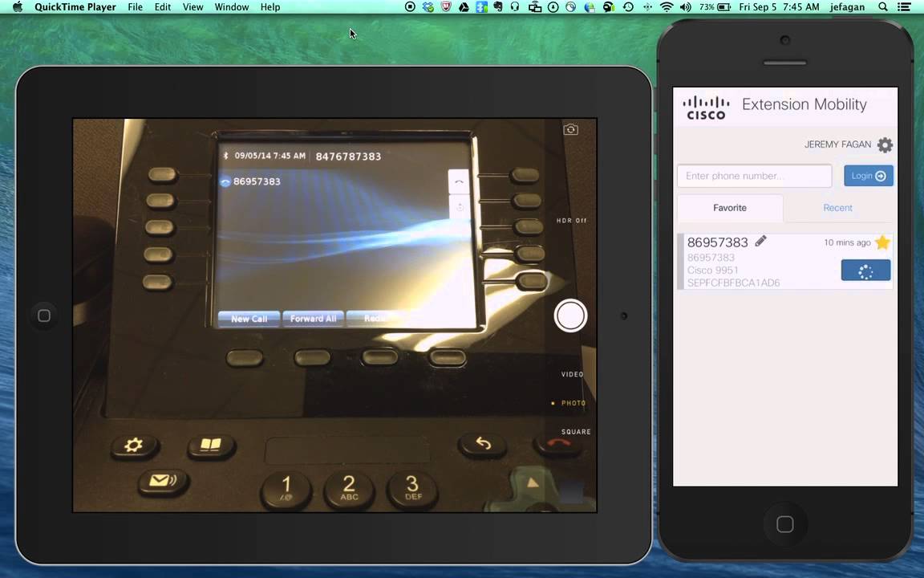Click the headphones menu bar icon
Screen dimensions: 924x578
[x=515, y=7]
